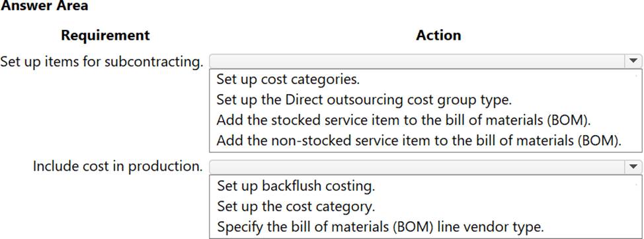
Task: Choose 'Set up the cost category.' option
Action: 296,206
